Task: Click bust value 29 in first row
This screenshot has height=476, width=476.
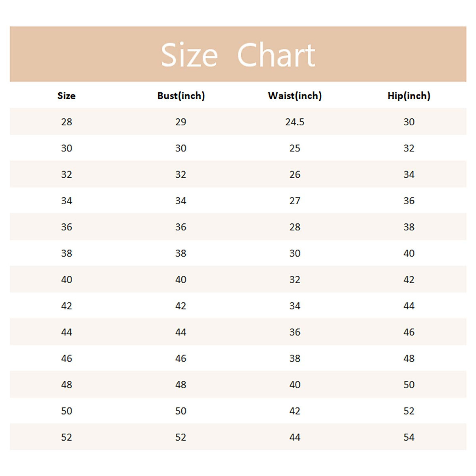Action: point(181,122)
